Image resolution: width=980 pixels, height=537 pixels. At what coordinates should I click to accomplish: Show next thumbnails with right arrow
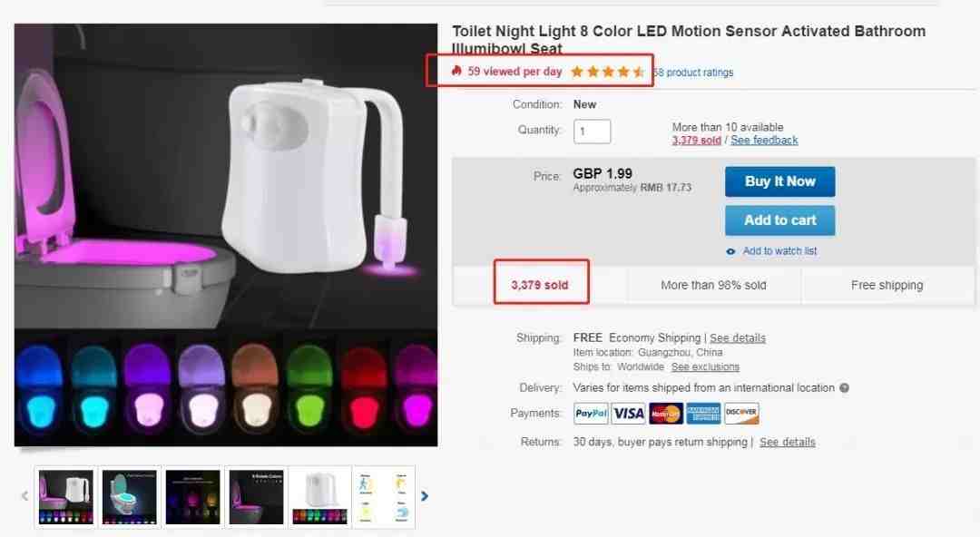tap(425, 496)
